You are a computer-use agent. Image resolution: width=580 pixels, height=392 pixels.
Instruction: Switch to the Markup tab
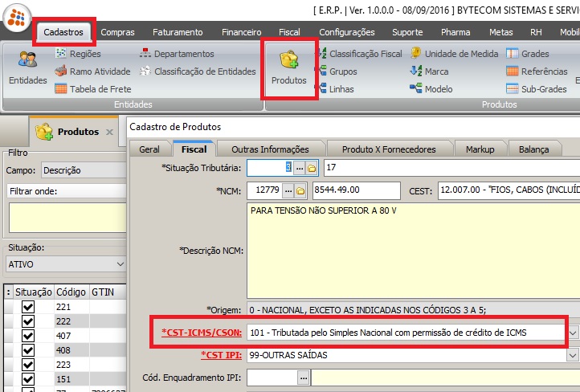point(480,149)
